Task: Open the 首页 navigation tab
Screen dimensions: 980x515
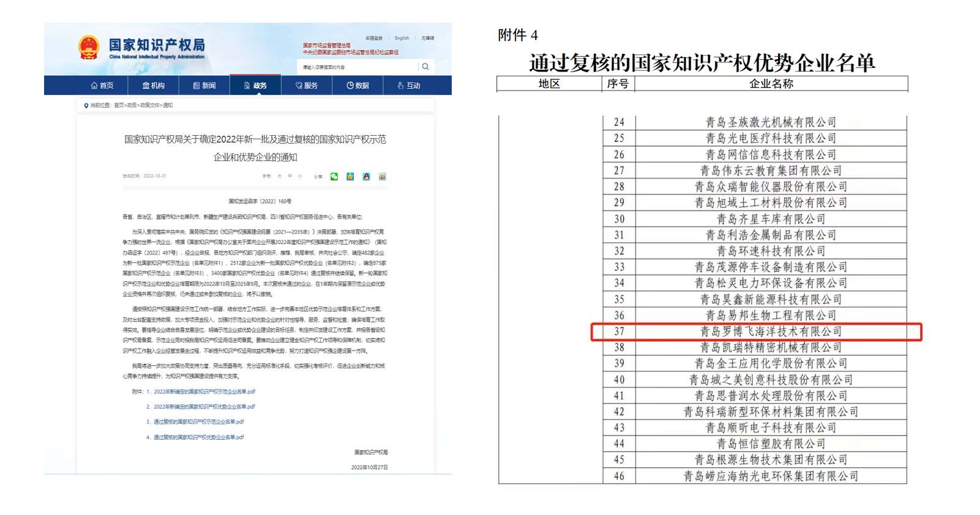Action: point(102,86)
